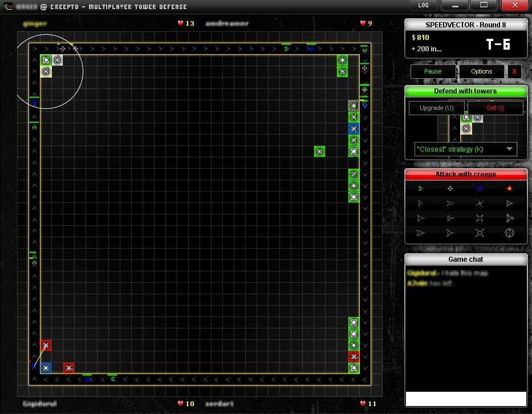Select the red tower in bottom-right column
Image resolution: width=532 pixels, height=414 pixels.
point(354,356)
